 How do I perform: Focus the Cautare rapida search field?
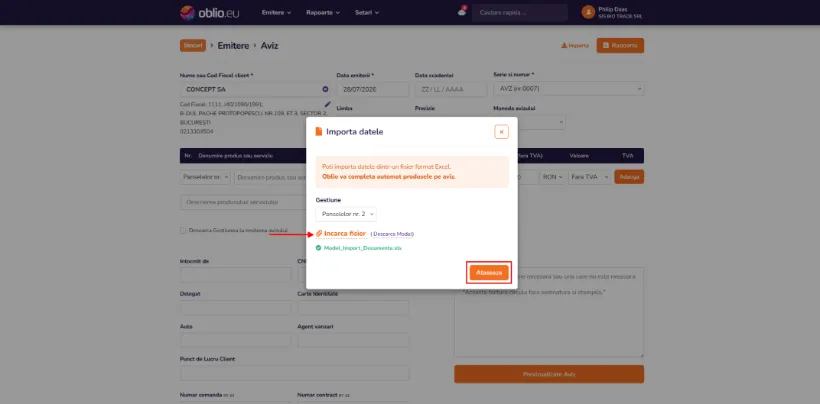[520, 12]
